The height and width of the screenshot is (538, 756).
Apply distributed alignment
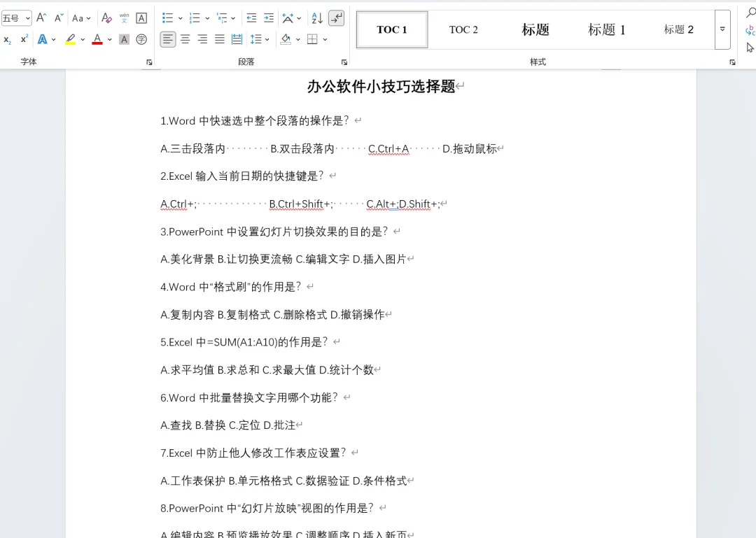pos(237,40)
